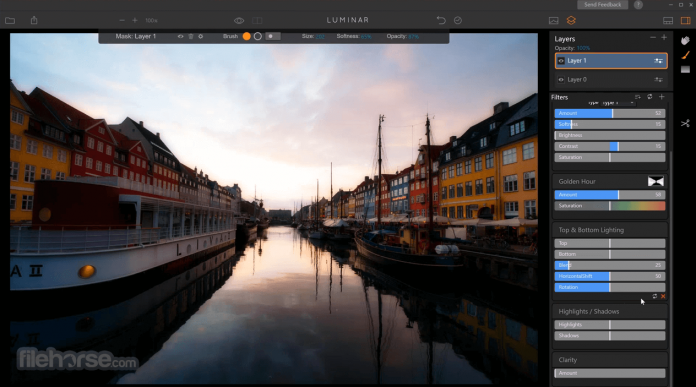Reset all filters with Filters refresh icon
The image size is (696, 387).
click(x=649, y=97)
